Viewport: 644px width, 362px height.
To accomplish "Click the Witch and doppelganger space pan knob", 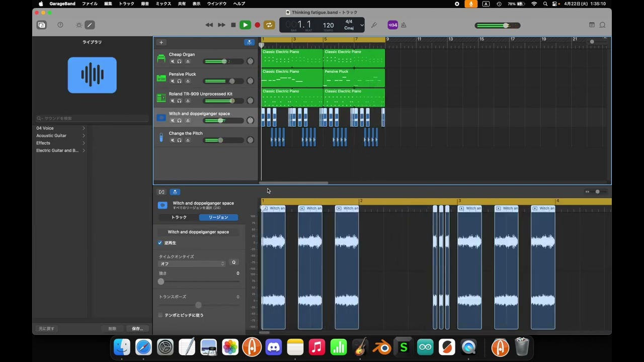I will tap(250, 121).
